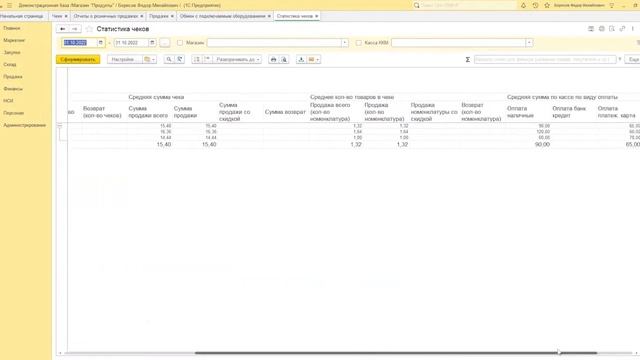Image resolution: width=640 pixels, height=360 pixels.
Task: Open the Магазин dropdown list
Action: pos(345,42)
